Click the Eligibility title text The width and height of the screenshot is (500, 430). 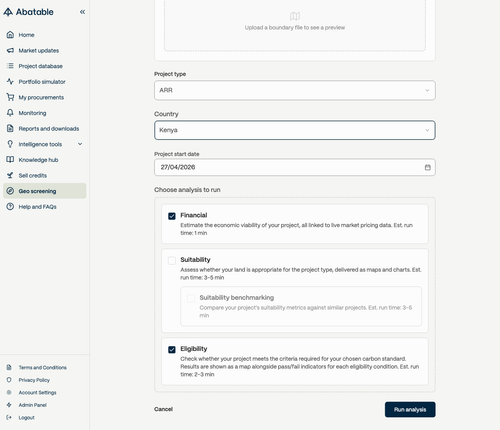(x=194, y=349)
